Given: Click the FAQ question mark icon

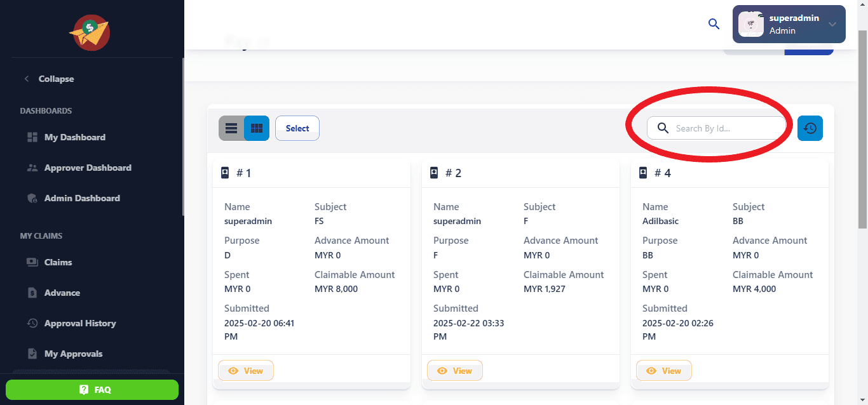Looking at the screenshot, I should (84, 390).
